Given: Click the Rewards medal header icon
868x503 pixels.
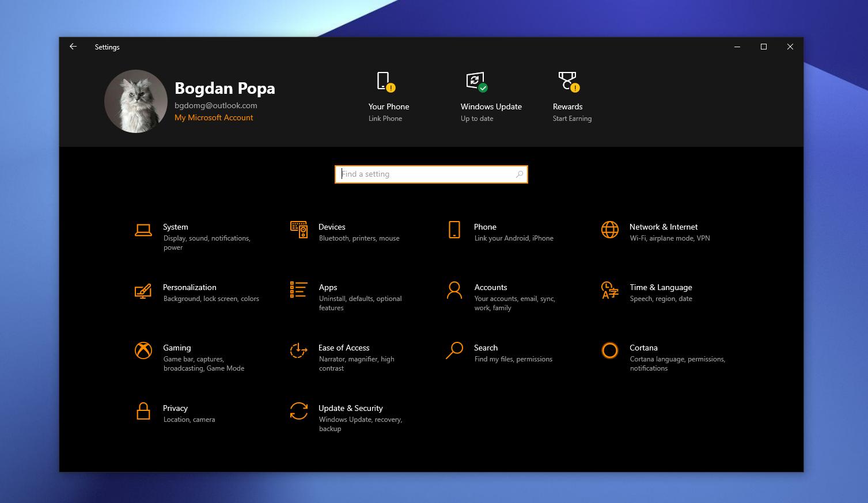Looking at the screenshot, I should point(569,82).
